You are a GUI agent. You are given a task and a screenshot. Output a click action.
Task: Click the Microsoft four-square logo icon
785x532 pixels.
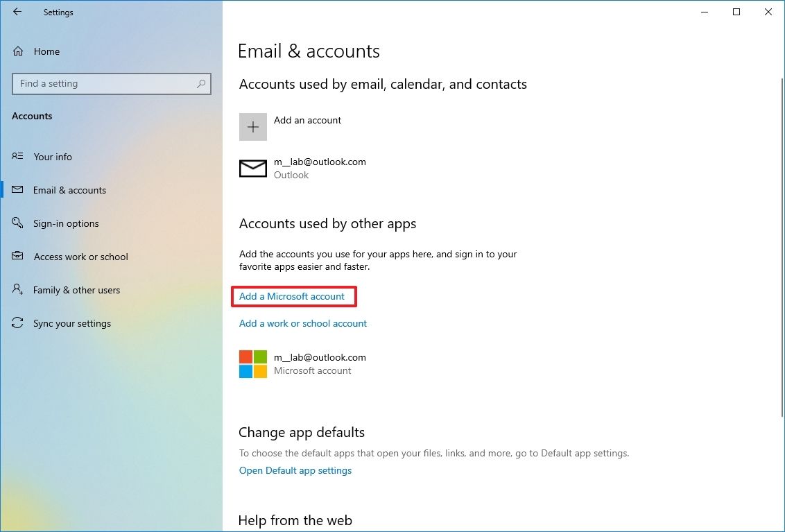click(252, 363)
